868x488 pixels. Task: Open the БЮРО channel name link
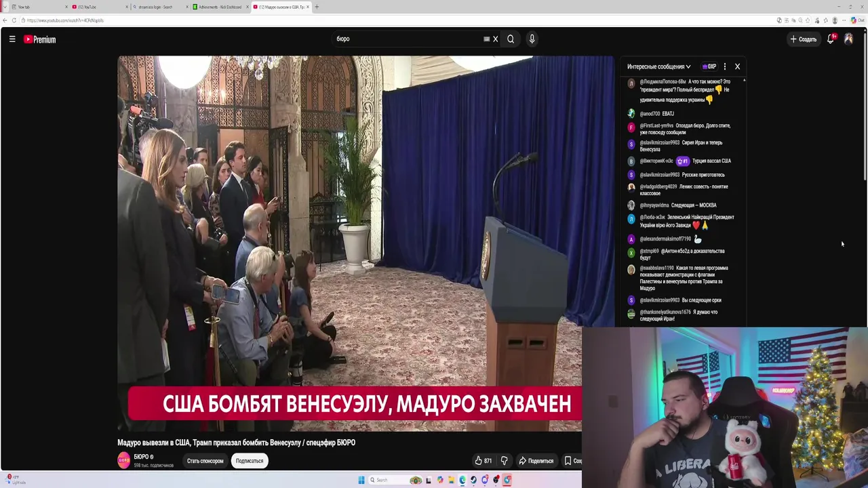pyautogui.click(x=141, y=457)
